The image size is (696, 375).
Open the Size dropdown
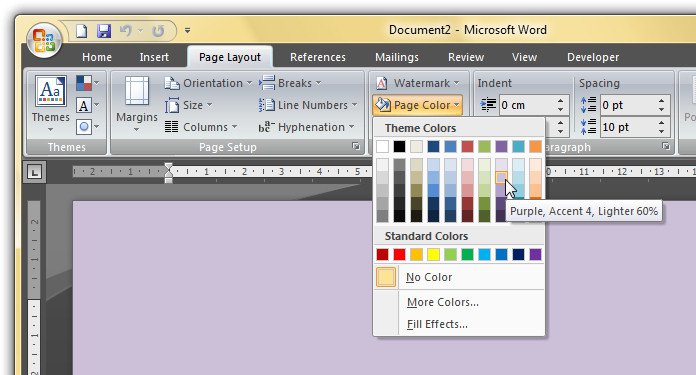coord(189,105)
